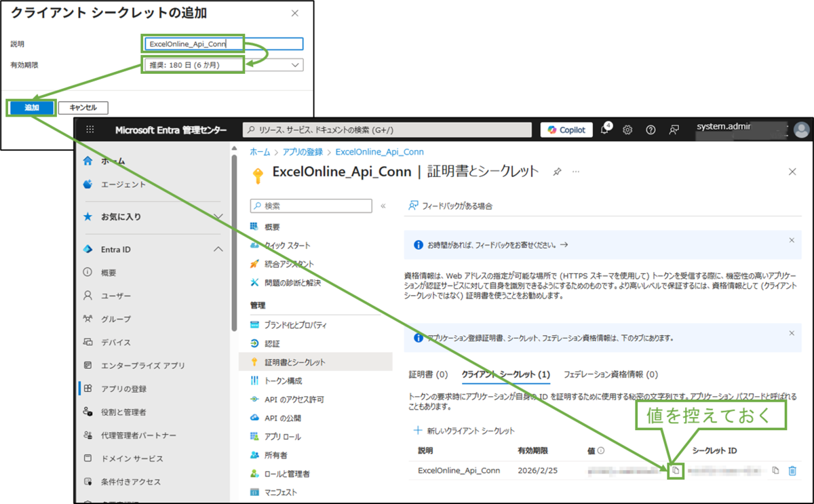The image size is (814, 504).
Task: Click 追加 button in add-secret dialog
Action: [x=31, y=107]
